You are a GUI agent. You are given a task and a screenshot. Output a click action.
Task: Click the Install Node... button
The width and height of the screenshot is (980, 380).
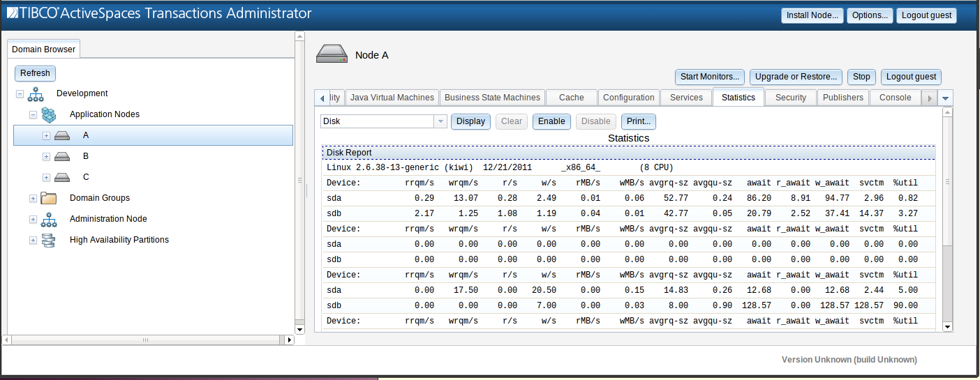812,15
